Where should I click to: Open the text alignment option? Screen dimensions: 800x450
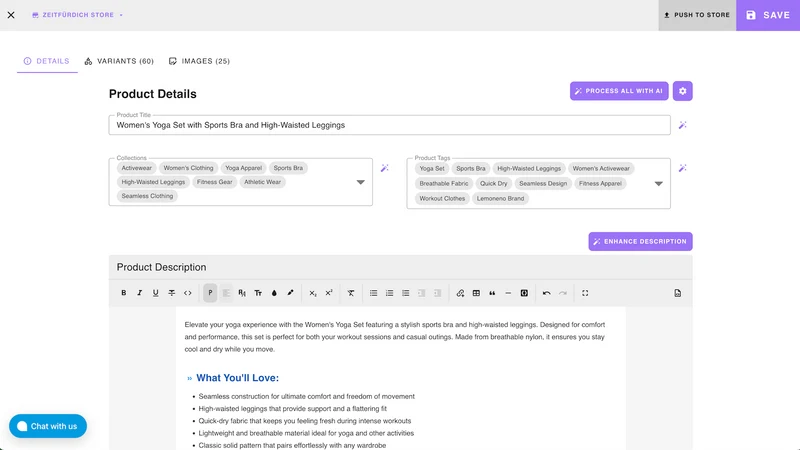point(226,293)
